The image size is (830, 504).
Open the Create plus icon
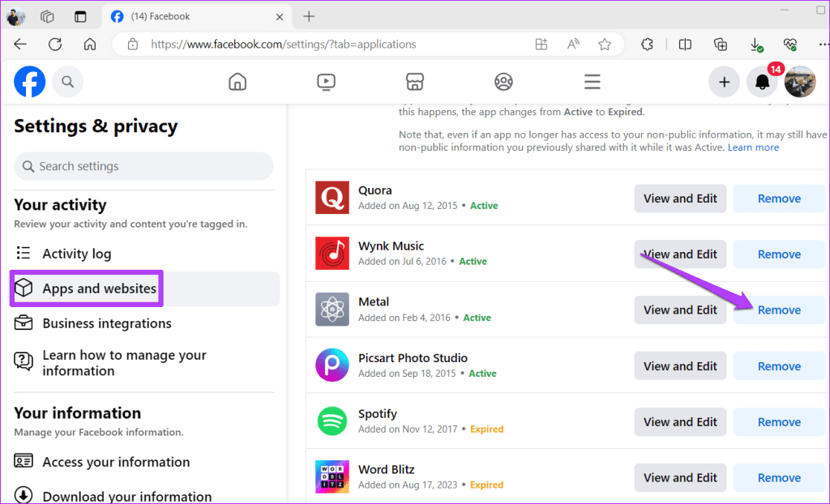[x=724, y=81]
